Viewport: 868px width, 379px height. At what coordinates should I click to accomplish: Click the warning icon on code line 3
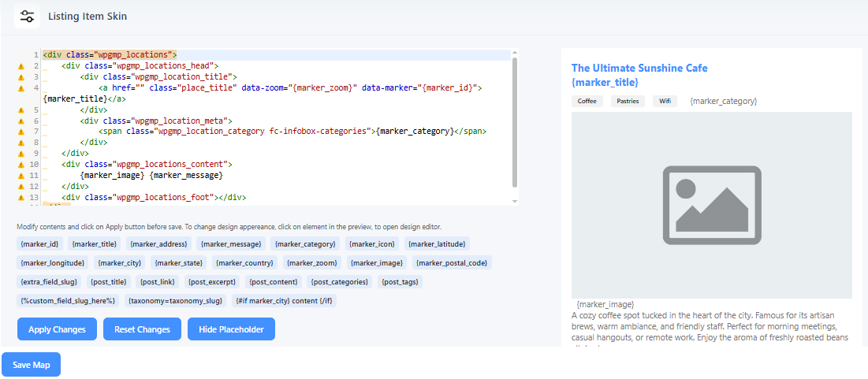point(21,77)
